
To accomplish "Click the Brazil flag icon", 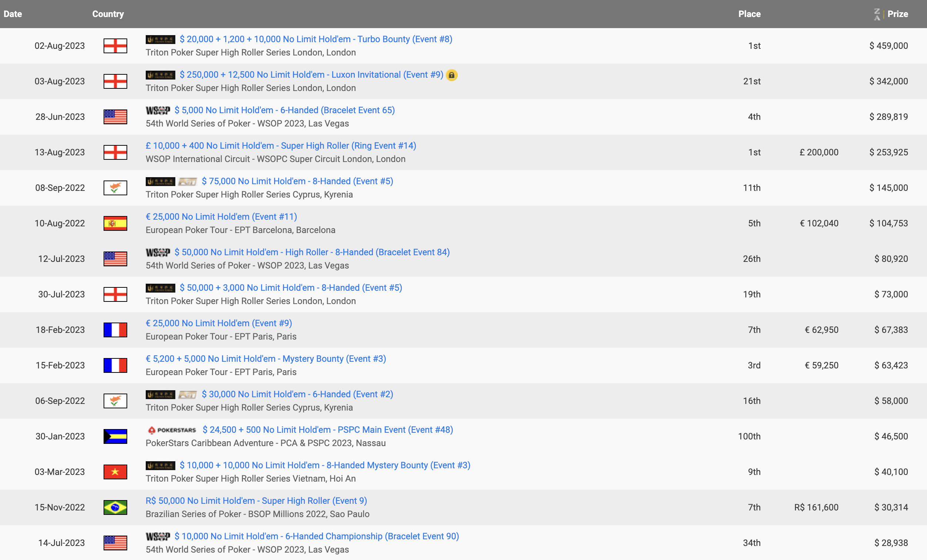I will click(115, 507).
